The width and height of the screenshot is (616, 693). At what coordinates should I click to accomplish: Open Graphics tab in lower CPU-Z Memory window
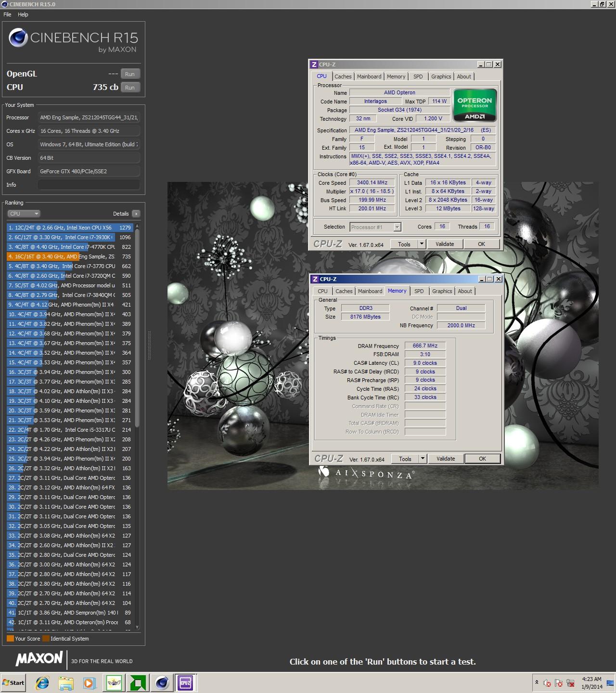[442, 291]
